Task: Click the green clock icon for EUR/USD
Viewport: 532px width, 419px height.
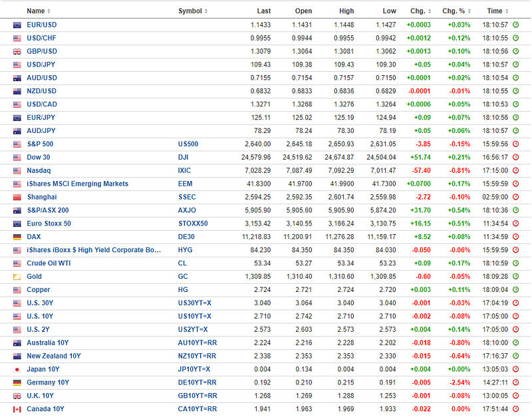Action: 515,25
